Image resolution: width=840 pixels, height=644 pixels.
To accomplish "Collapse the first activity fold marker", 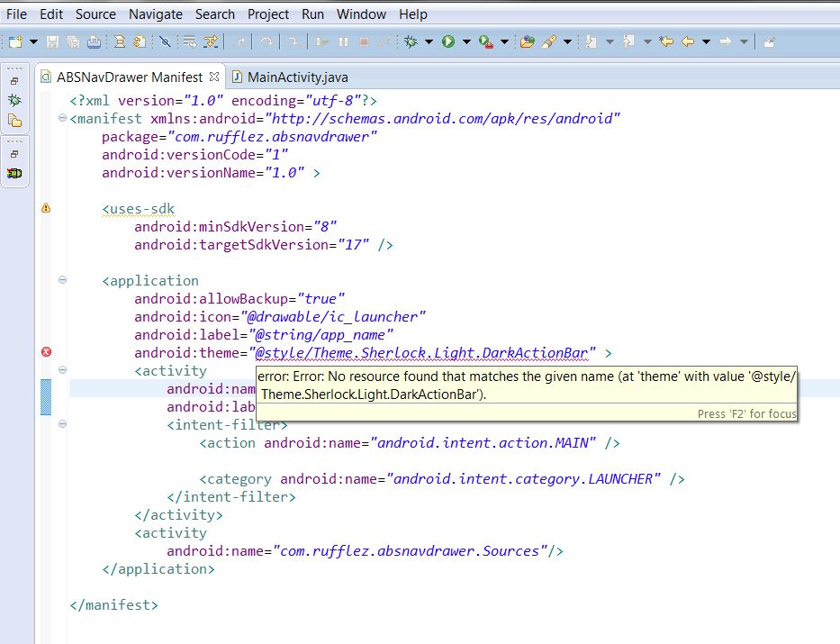I will coord(62,369).
